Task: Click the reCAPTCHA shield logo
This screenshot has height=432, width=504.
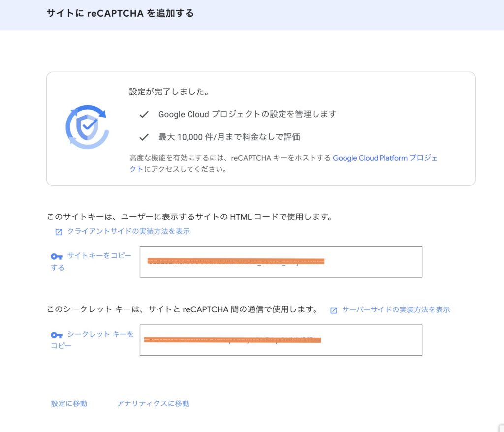Action: 87,126
